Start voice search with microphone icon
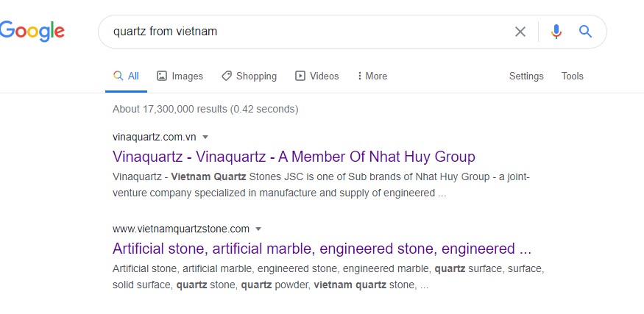Screen dimensions: 644x314 click(556, 32)
